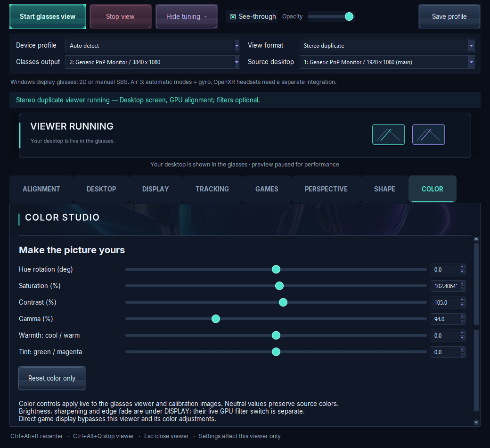Image resolution: width=490 pixels, height=448 pixels.
Task: Click Start glasses view button
Action: [x=48, y=17]
